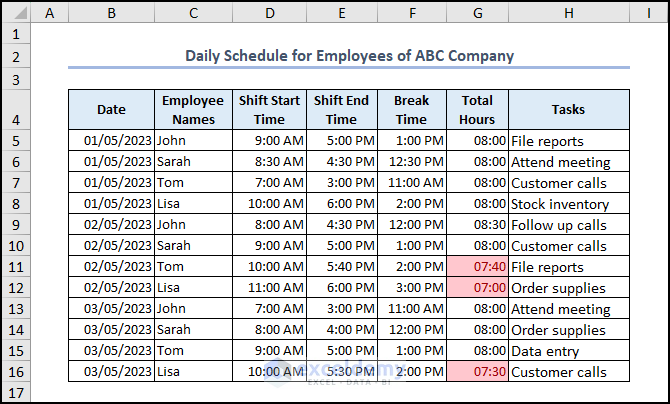The image size is (670, 404).
Task: Select the 5:40 PM shift end cell
Action: [342, 267]
